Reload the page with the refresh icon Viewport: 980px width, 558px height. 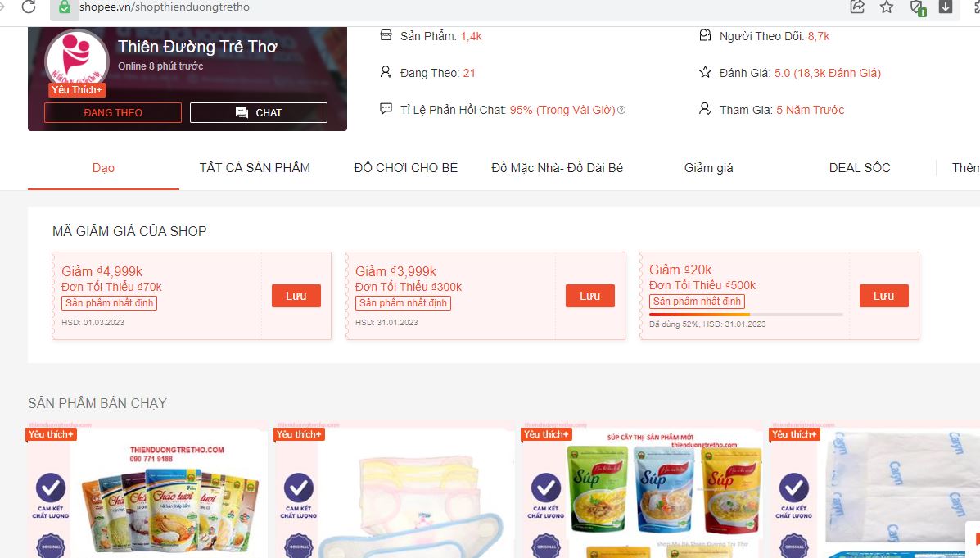pos(28,7)
